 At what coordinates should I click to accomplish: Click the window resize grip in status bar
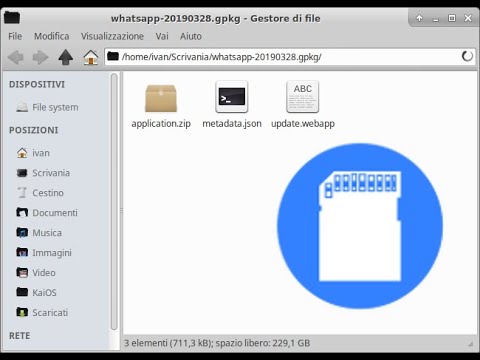coord(470,344)
